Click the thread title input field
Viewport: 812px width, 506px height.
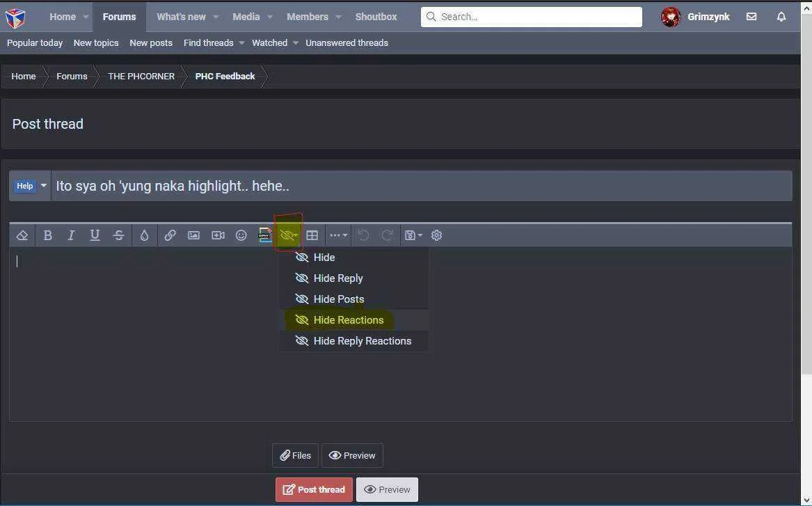(x=421, y=186)
